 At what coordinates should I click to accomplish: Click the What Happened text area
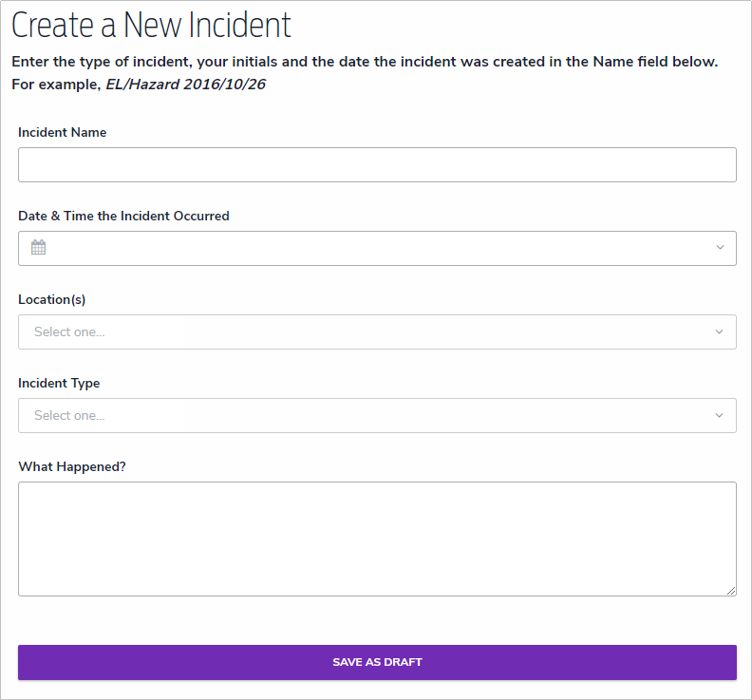(x=377, y=539)
